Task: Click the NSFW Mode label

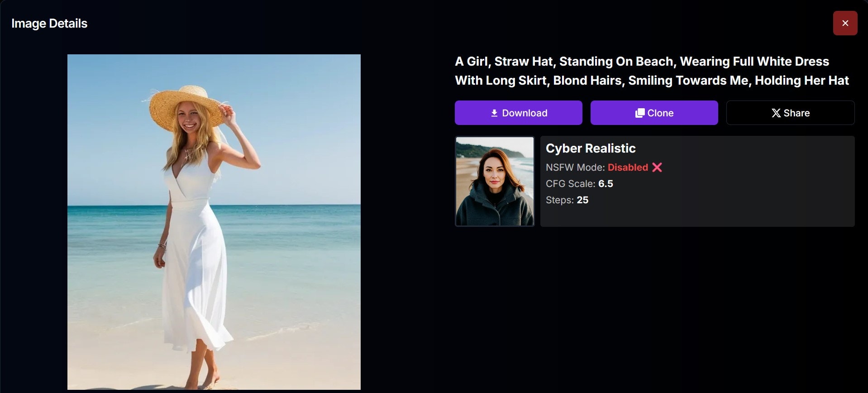Action: [x=575, y=168]
